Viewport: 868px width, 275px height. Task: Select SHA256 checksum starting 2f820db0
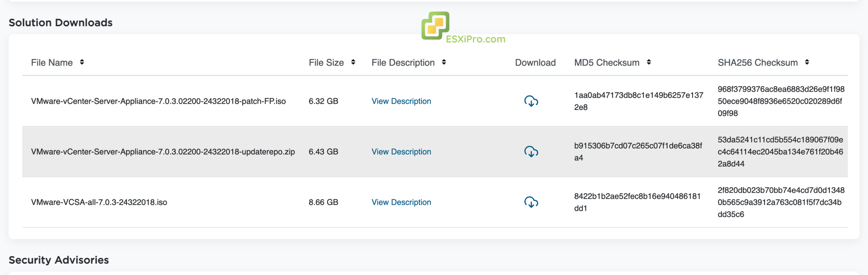(x=781, y=202)
